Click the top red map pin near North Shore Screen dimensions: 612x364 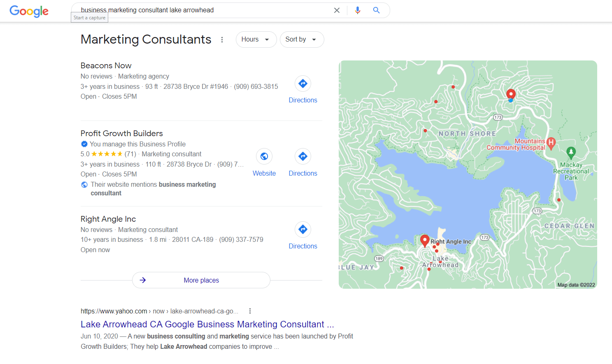point(511,95)
